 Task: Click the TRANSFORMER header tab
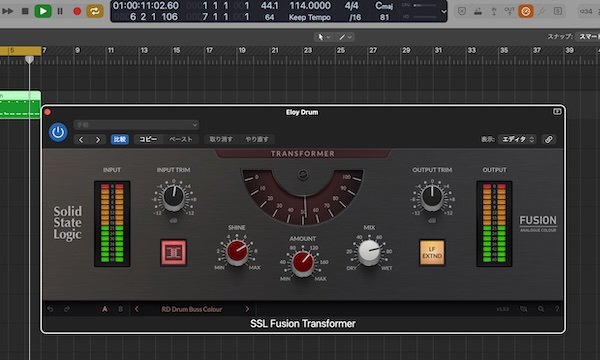click(303, 154)
